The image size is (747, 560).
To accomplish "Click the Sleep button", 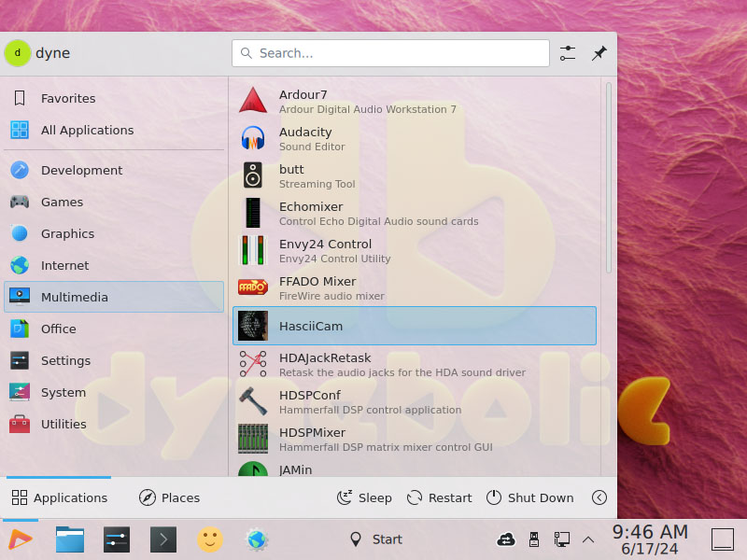I will 364,497.
